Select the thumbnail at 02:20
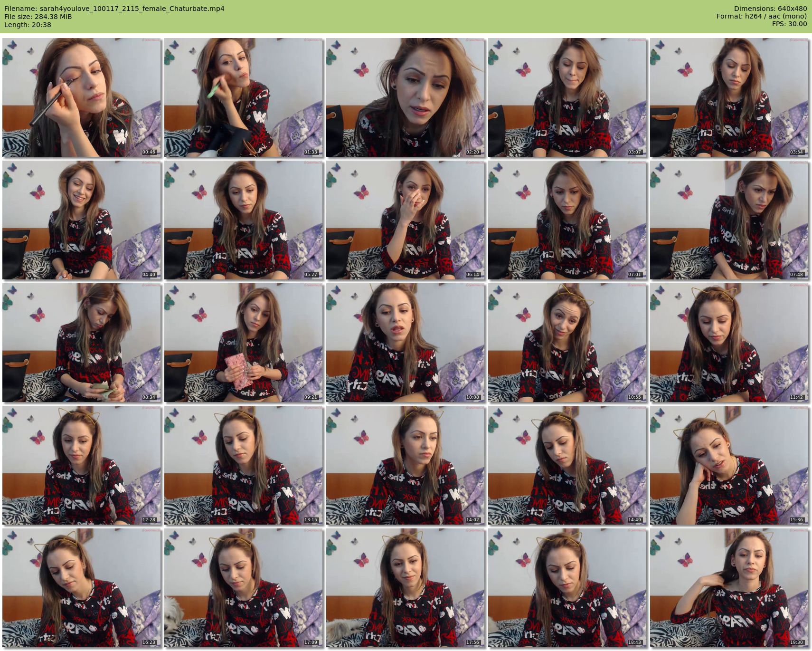The height and width of the screenshot is (651, 812). pos(406,97)
